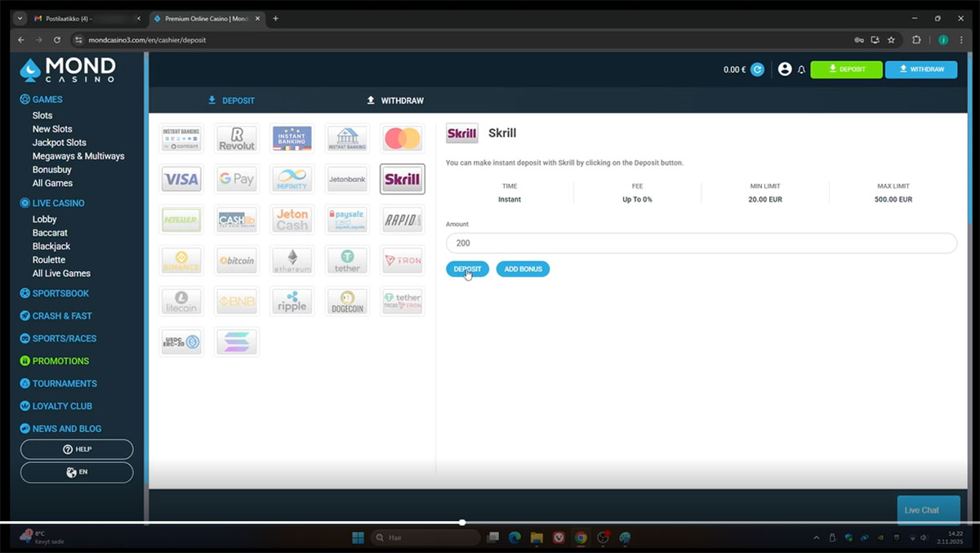
Task: Click the Add Bonus button
Action: [x=523, y=269]
